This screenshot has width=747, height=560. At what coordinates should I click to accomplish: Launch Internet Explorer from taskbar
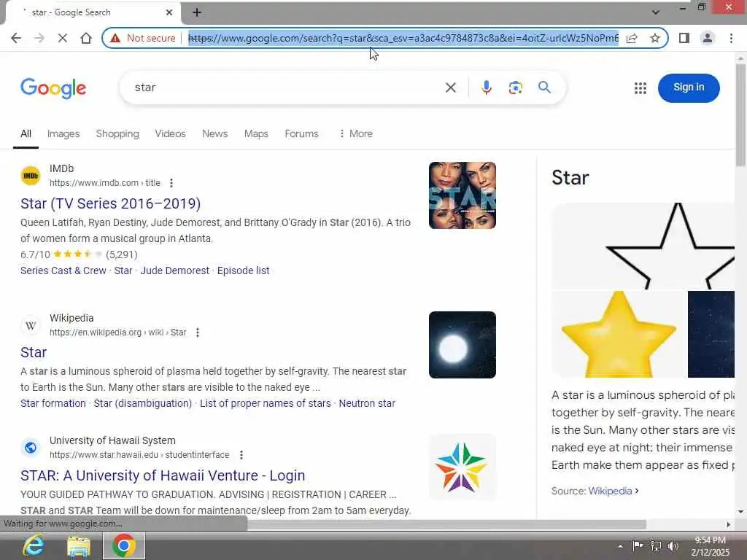(34, 545)
